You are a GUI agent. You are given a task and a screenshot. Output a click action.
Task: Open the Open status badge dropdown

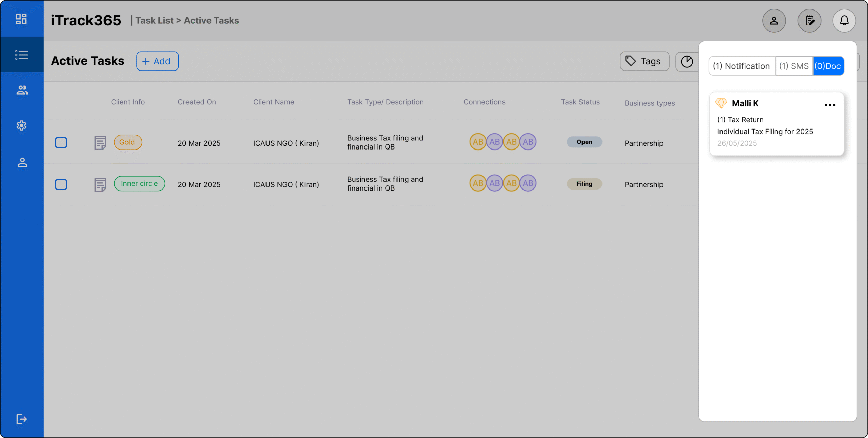pos(584,142)
